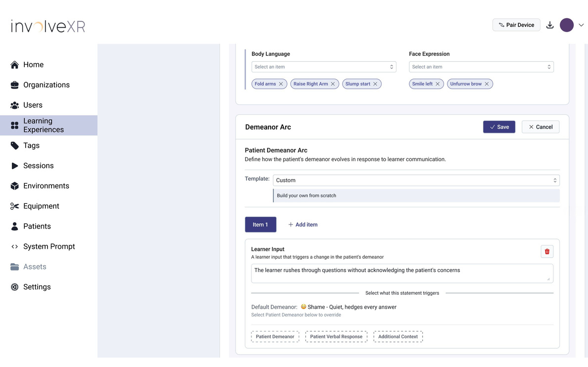
Task: Click the Smile left tag label
Action: [422, 84]
